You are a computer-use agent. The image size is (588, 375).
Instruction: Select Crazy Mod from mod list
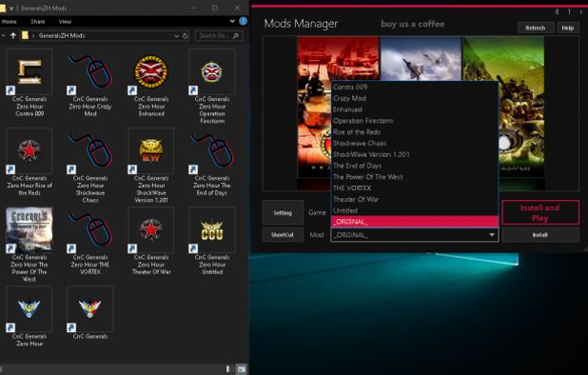pos(415,98)
